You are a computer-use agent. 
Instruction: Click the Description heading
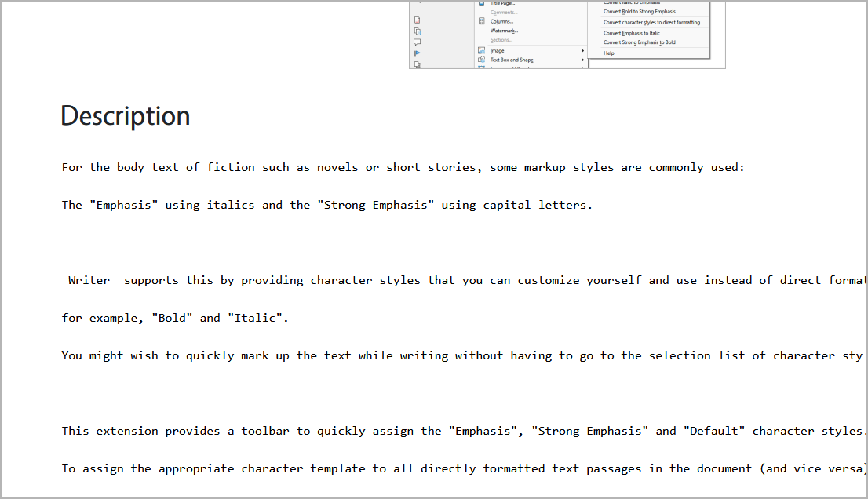[126, 116]
